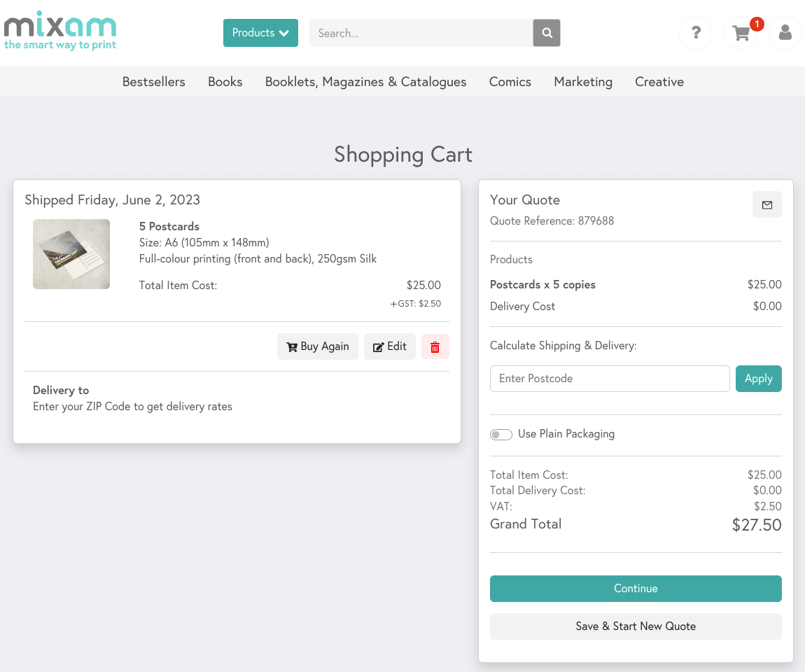
Task: View the postcard product thumbnail
Action: 71,253
